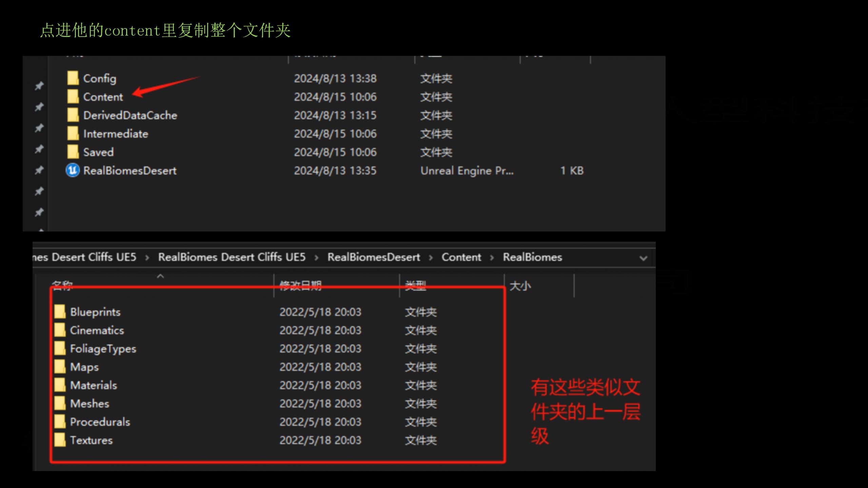
Task: Click the Blueprints row date 2022/5/18 20:03
Action: point(320,312)
